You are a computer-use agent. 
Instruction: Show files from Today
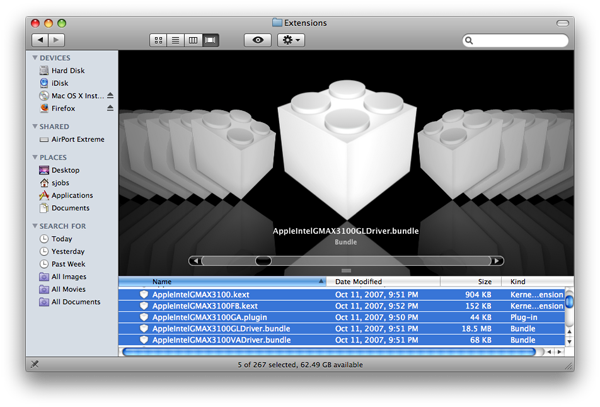point(56,239)
